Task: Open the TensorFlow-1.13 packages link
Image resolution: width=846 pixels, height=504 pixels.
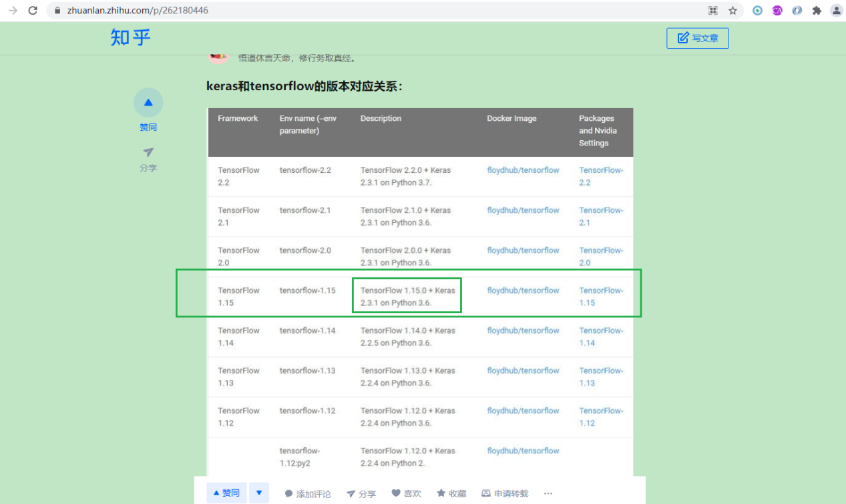Action: pyautogui.click(x=601, y=376)
